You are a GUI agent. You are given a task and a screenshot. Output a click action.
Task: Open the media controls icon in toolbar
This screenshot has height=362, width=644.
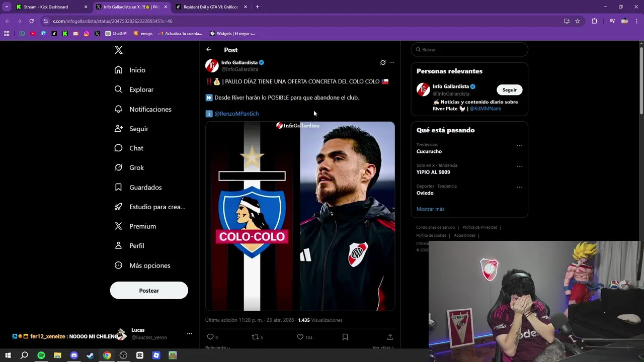612,21
